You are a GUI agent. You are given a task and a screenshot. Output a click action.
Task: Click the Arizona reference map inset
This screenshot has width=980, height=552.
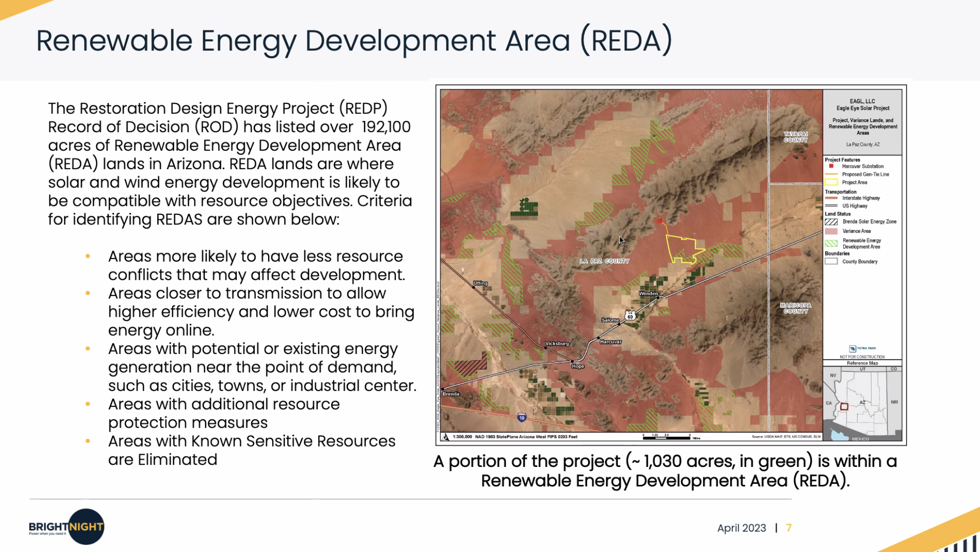click(862, 403)
